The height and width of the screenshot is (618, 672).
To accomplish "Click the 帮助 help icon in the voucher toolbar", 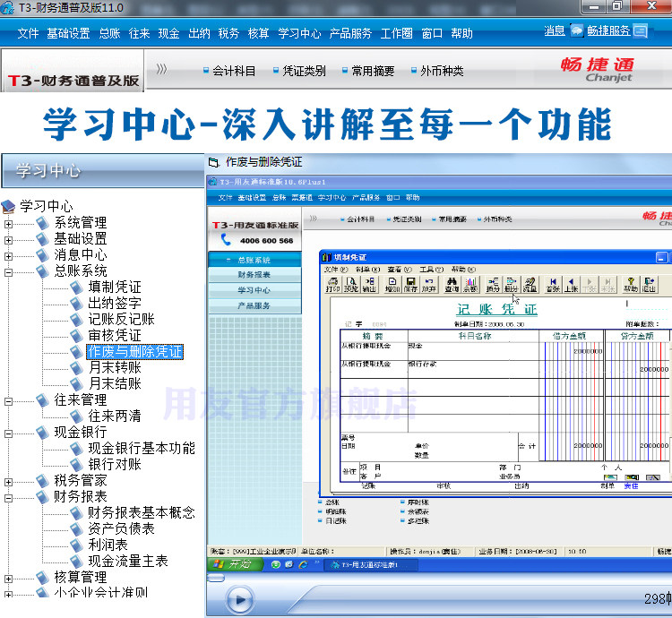I will 631,285.
